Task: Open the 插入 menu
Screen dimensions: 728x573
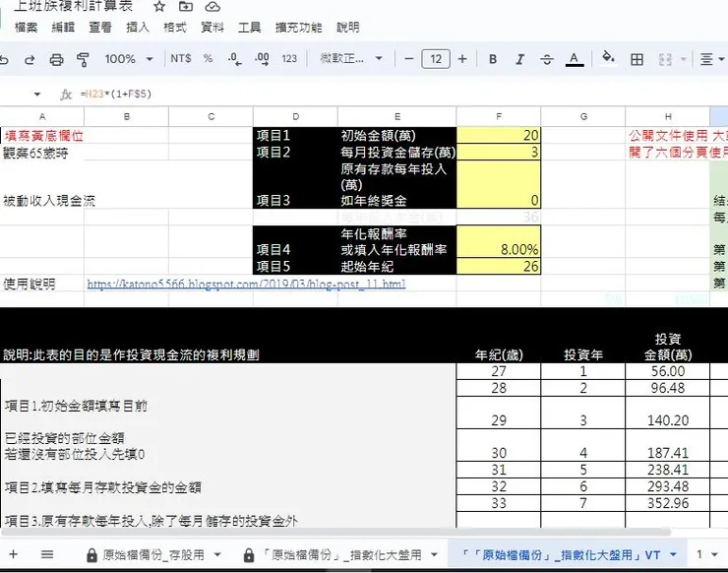Action: [x=138, y=28]
